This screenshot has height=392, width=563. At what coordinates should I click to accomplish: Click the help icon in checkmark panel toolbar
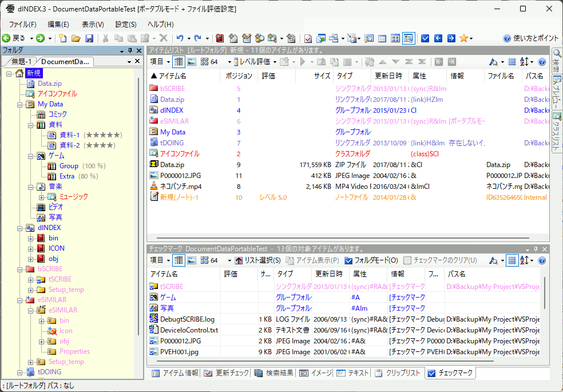542,260
